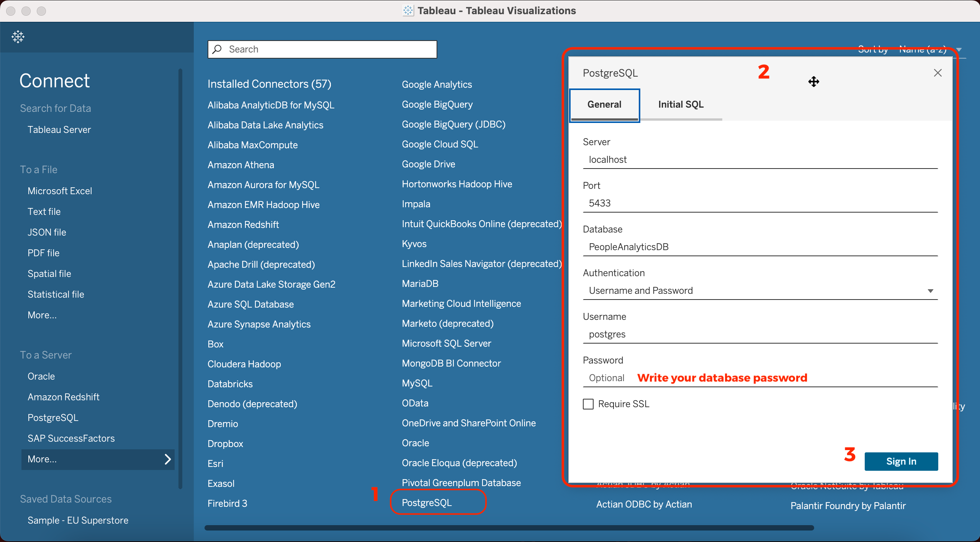
Task: Click the Sign In button
Action: coord(901,461)
